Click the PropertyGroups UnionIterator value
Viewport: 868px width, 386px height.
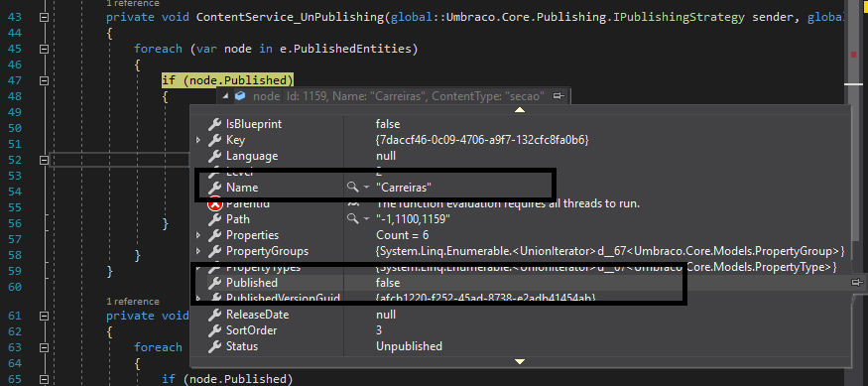(610, 251)
